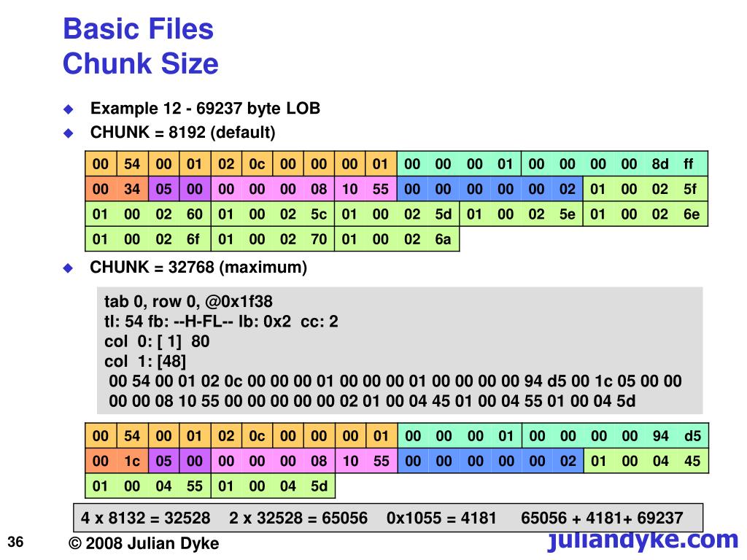The height and width of the screenshot is (560, 747).
Task: Select 'CHUNK = 8192 (default)' bullet text
Action: 183,133
